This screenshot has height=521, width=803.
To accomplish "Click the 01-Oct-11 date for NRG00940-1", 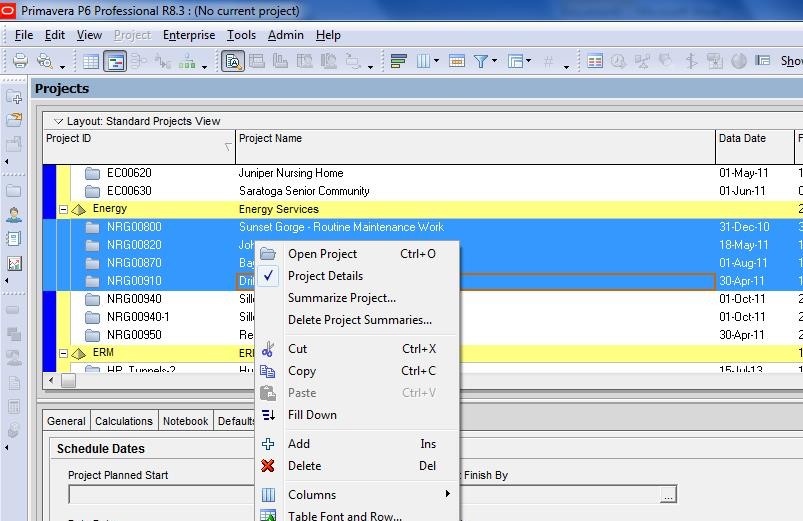I will (x=742, y=317).
